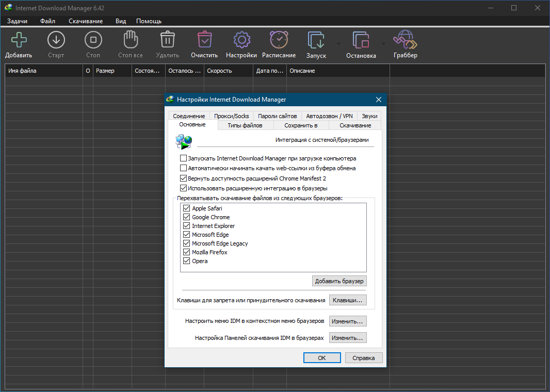The height and width of the screenshot is (392, 550).
Task: Click the Добавить (add URL) plus icon
Action: point(19,40)
